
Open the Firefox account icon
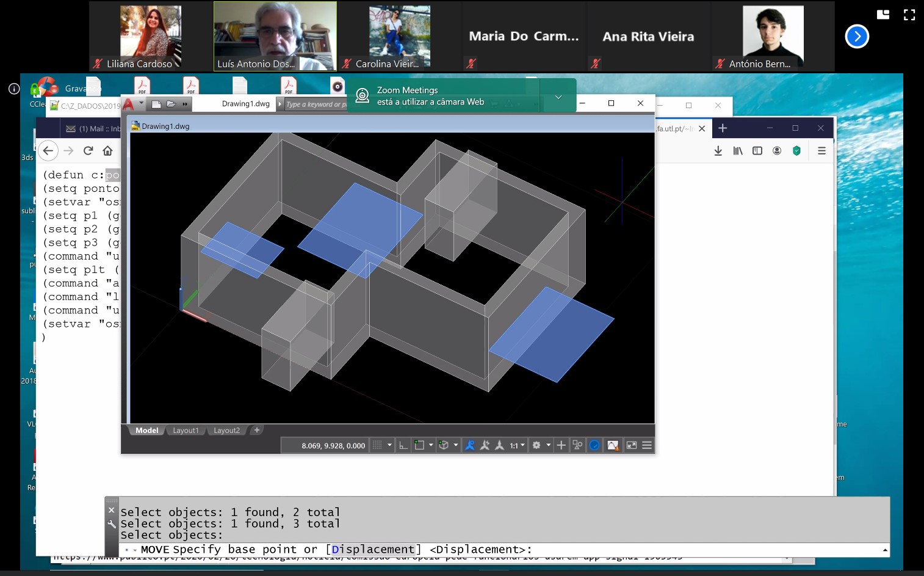pos(777,151)
